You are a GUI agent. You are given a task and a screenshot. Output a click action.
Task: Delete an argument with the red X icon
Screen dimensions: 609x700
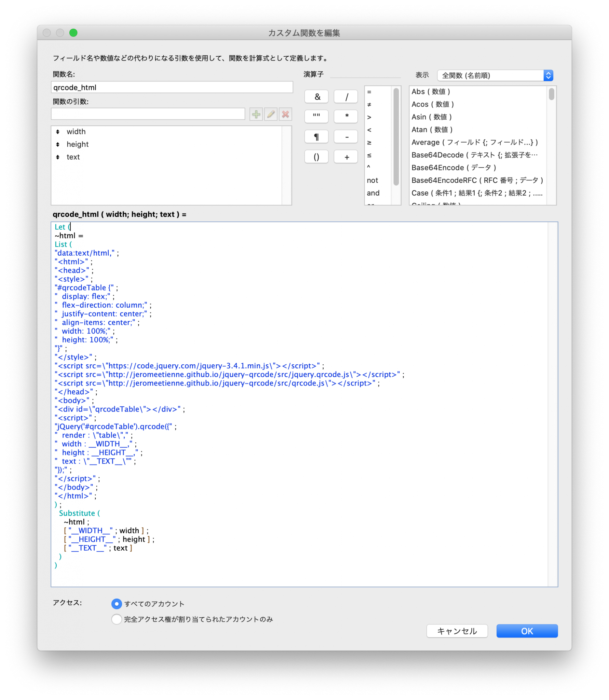[x=285, y=115]
